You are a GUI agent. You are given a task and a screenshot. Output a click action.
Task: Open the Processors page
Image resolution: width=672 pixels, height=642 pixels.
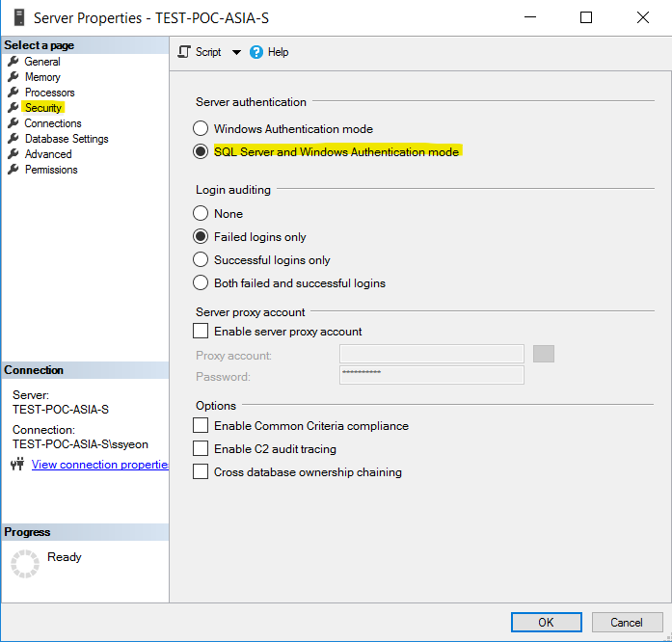50,93
